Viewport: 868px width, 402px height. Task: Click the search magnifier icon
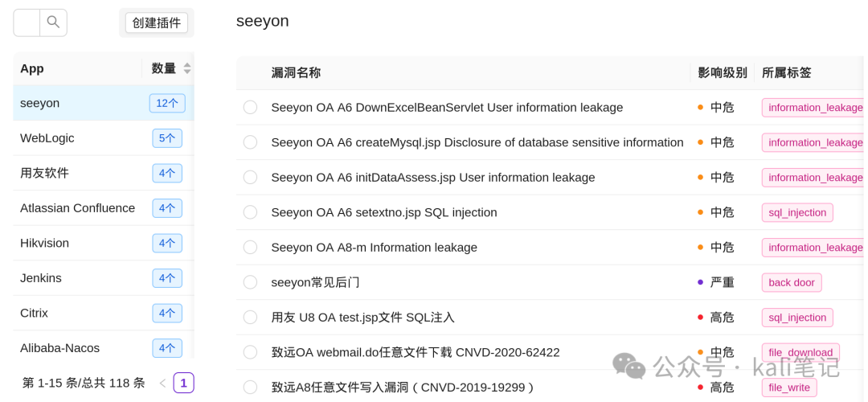(x=53, y=23)
